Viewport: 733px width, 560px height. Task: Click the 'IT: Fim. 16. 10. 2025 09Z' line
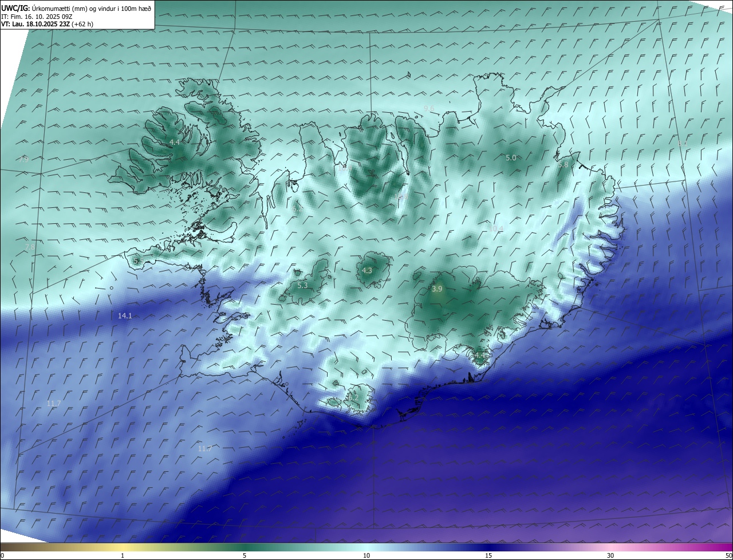37,17
